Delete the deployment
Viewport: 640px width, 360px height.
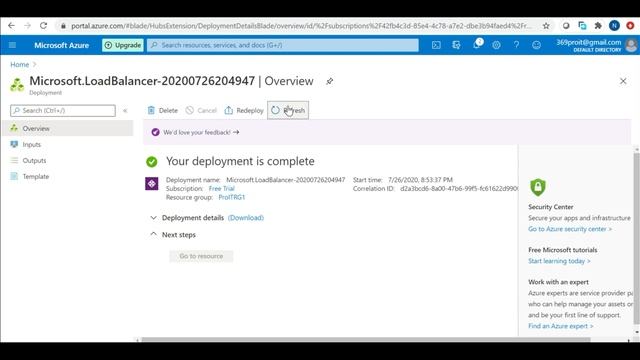(162, 110)
